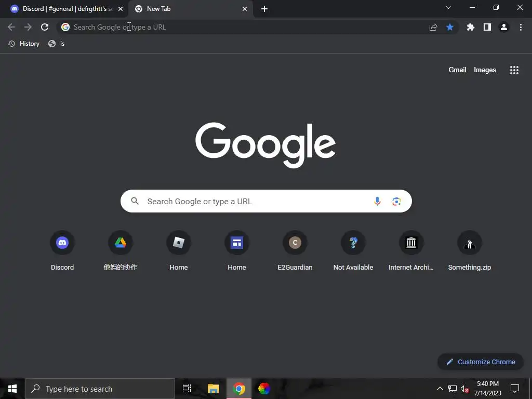Open the Extensions puzzle icon

pyautogui.click(x=470, y=27)
